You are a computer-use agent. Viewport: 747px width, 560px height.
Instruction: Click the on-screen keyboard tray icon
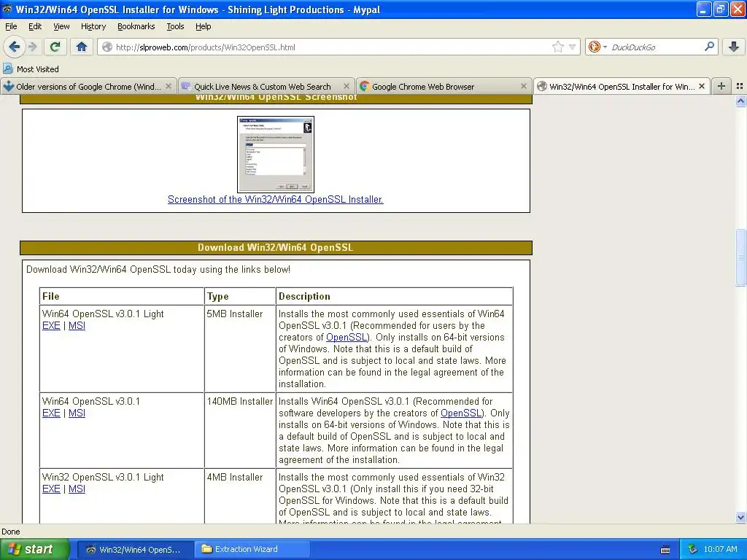click(665, 550)
